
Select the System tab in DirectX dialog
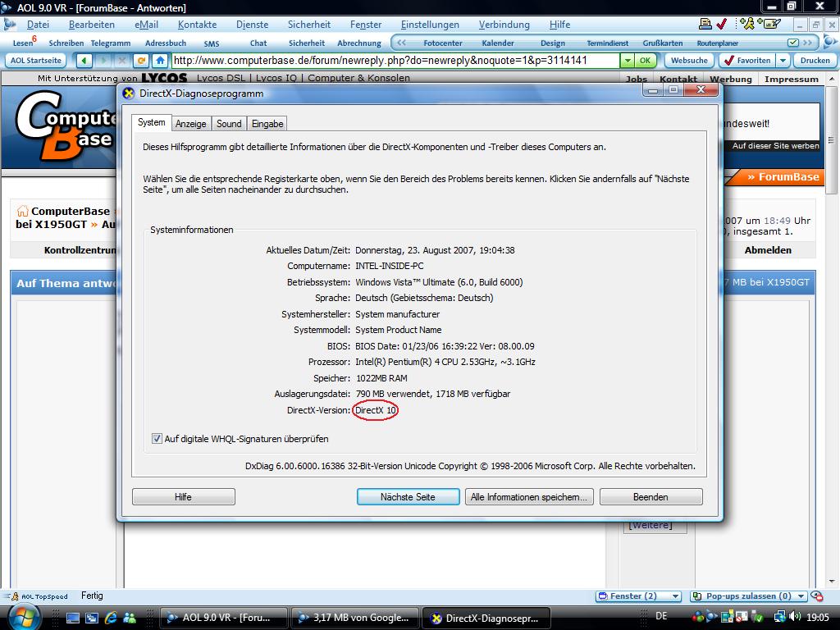[x=151, y=123]
